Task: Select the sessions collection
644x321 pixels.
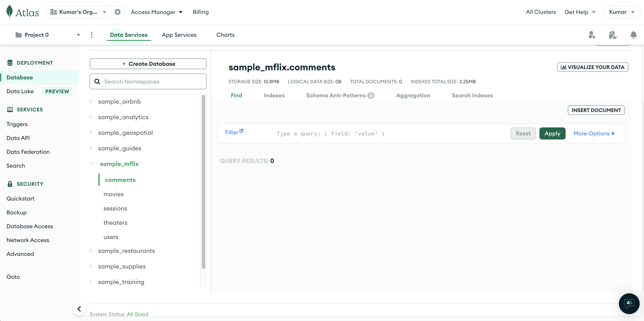Action: [x=115, y=208]
